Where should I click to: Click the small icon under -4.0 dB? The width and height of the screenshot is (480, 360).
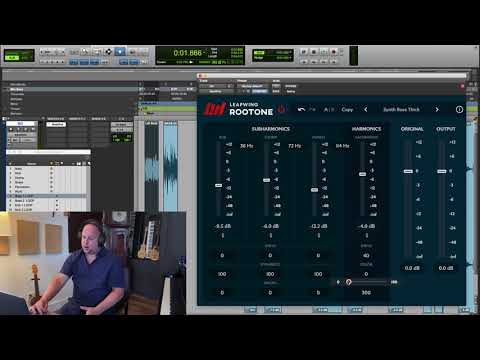point(366,236)
